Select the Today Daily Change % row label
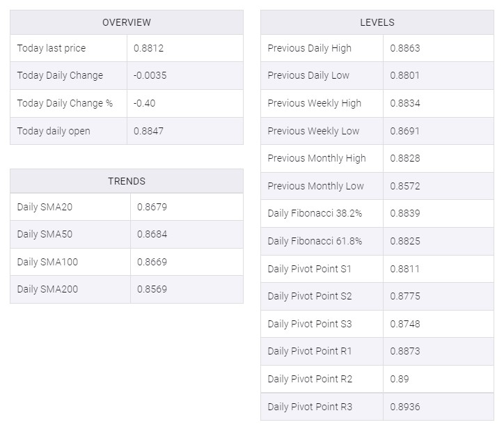Viewport: 504px width, 429px height. click(65, 103)
